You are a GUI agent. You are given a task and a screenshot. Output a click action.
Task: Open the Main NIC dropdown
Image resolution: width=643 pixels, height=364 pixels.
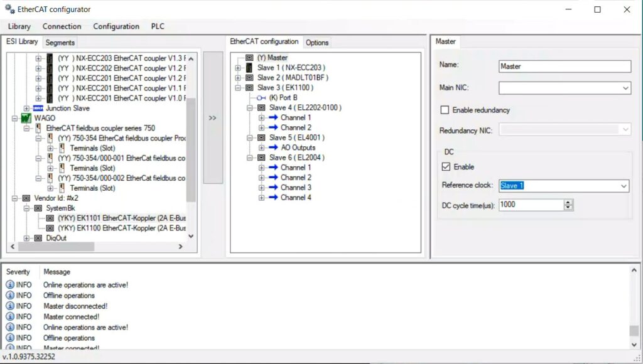click(625, 88)
